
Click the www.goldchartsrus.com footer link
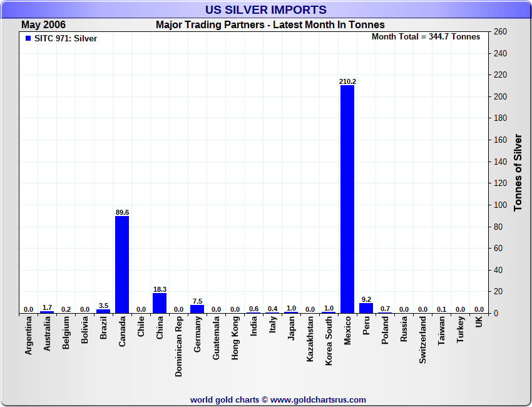[318, 399]
